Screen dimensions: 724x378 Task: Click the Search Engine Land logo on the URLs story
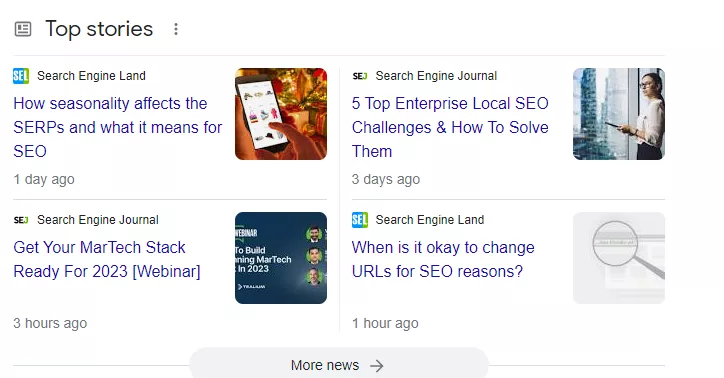click(360, 220)
